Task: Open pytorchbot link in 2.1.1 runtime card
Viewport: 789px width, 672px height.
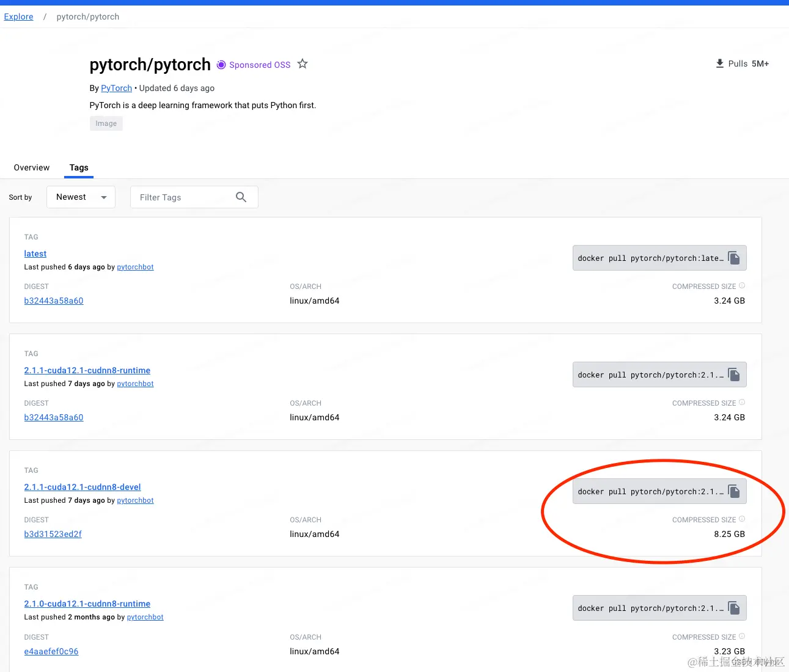Action: point(135,384)
